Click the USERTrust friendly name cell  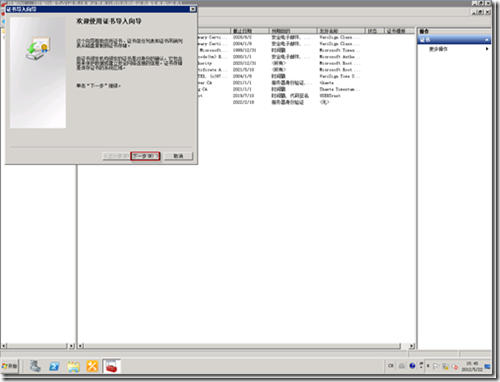(x=330, y=96)
